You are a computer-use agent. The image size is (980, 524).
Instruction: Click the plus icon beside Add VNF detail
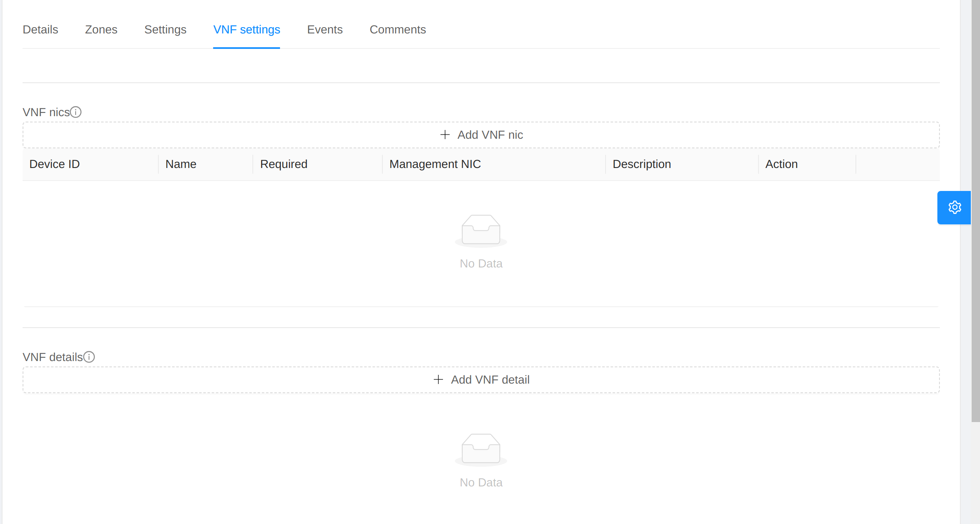(x=438, y=379)
